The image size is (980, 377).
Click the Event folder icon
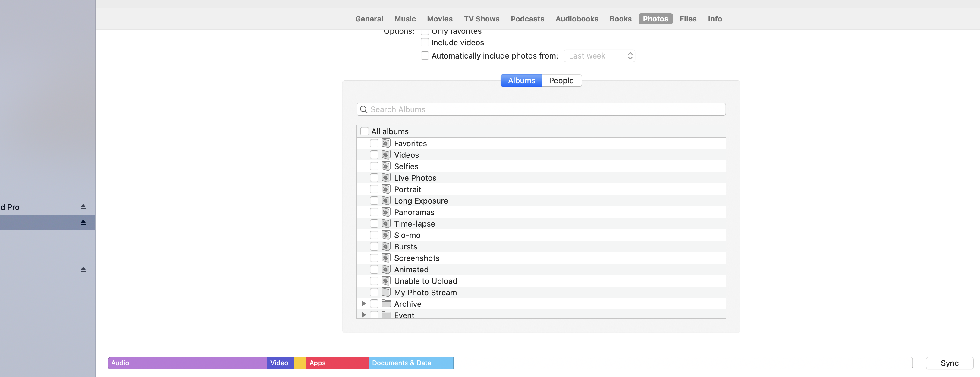pos(386,315)
